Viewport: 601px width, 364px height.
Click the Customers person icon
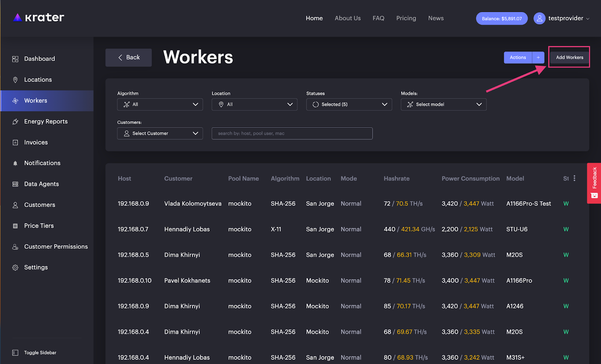click(15, 205)
